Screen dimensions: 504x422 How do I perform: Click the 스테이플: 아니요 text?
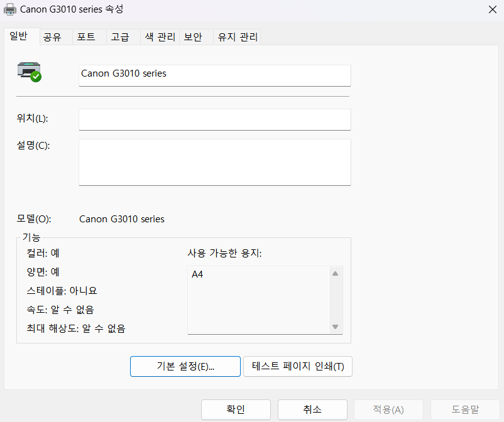(62, 291)
